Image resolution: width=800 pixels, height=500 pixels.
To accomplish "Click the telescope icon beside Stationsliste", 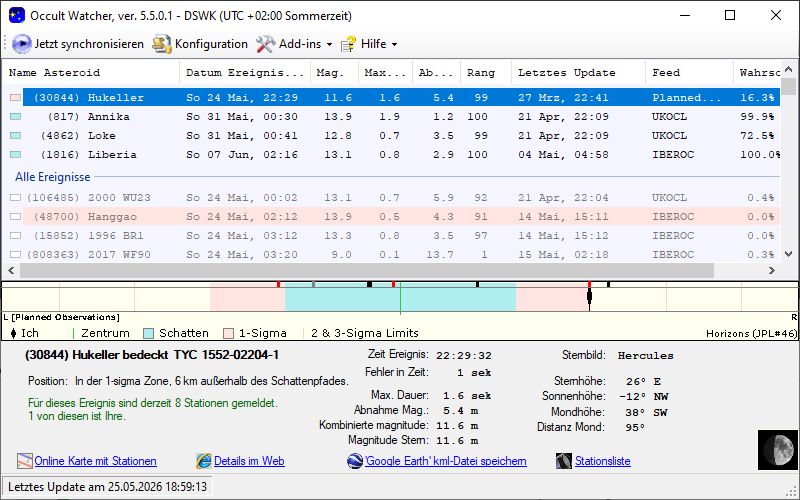I will 564,461.
